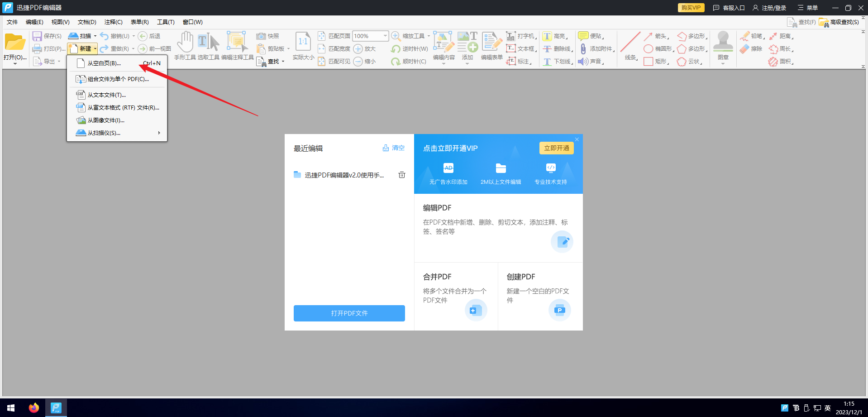Choose Combine Files into Single PDF entry

[117, 79]
